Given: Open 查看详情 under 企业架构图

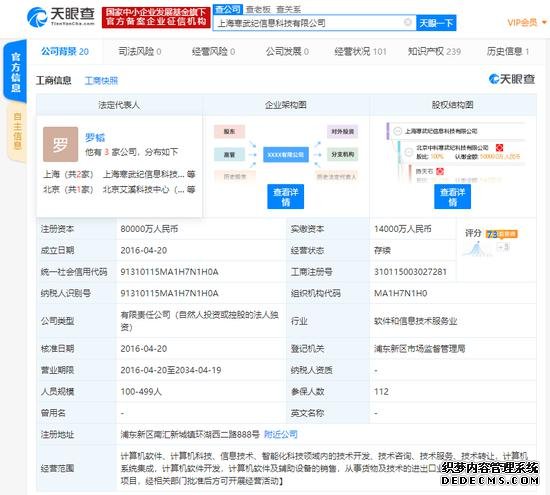Looking at the screenshot, I should point(286,196).
